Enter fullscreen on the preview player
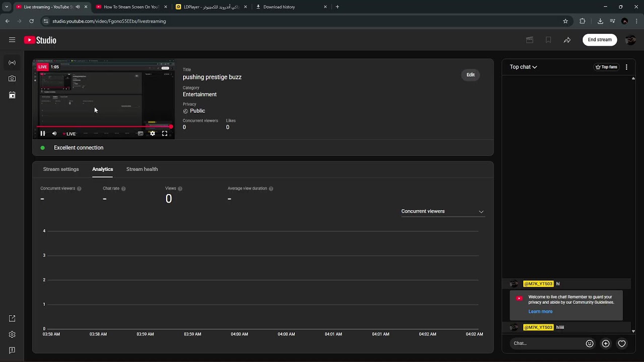 [x=165, y=134]
